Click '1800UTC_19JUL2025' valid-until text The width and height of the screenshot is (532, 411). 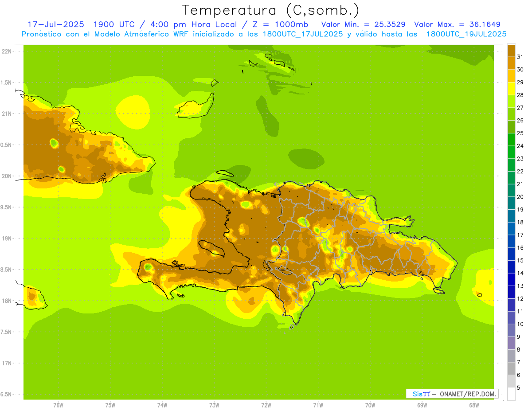click(466, 34)
